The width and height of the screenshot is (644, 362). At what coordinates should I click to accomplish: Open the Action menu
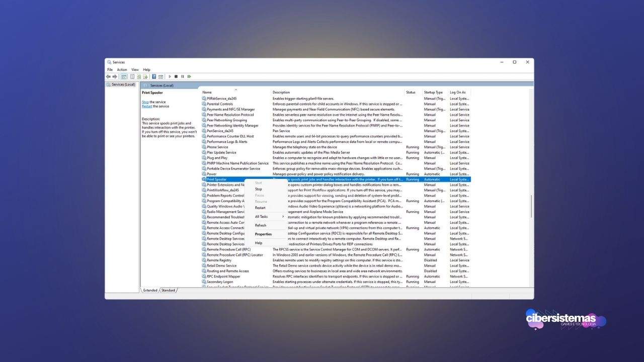pos(122,70)
